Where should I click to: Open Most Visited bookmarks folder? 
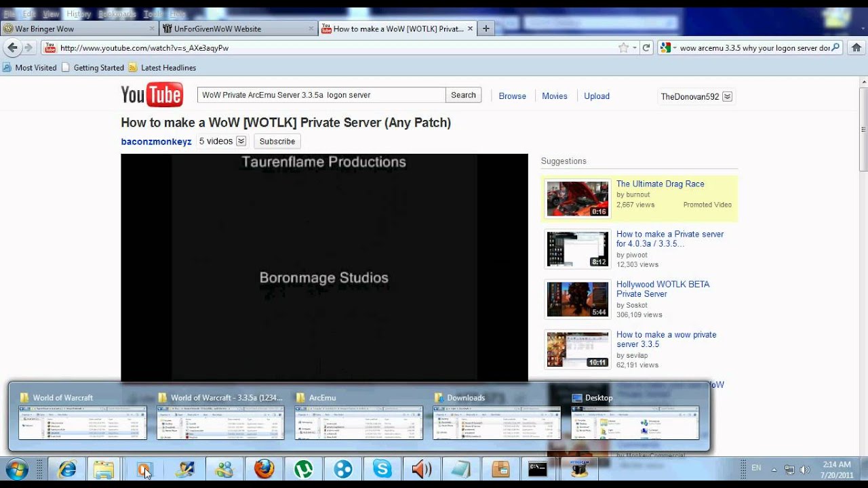(30, 68)
